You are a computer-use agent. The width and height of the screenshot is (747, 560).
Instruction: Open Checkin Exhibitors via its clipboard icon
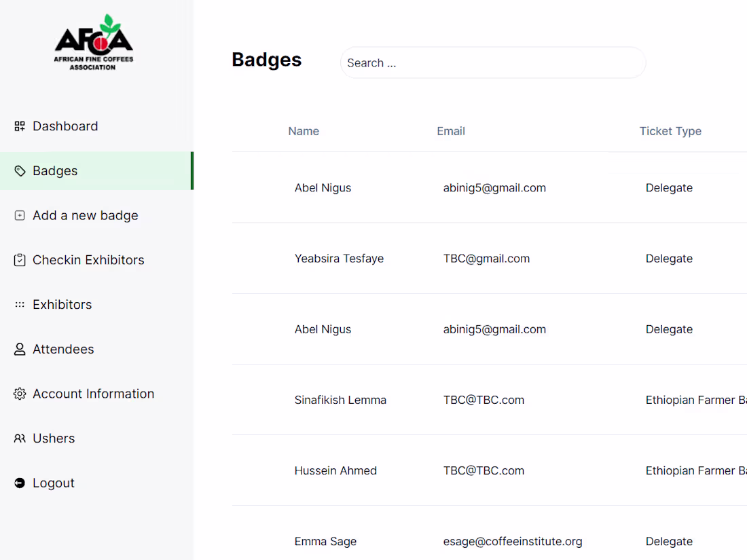point(19,259)
